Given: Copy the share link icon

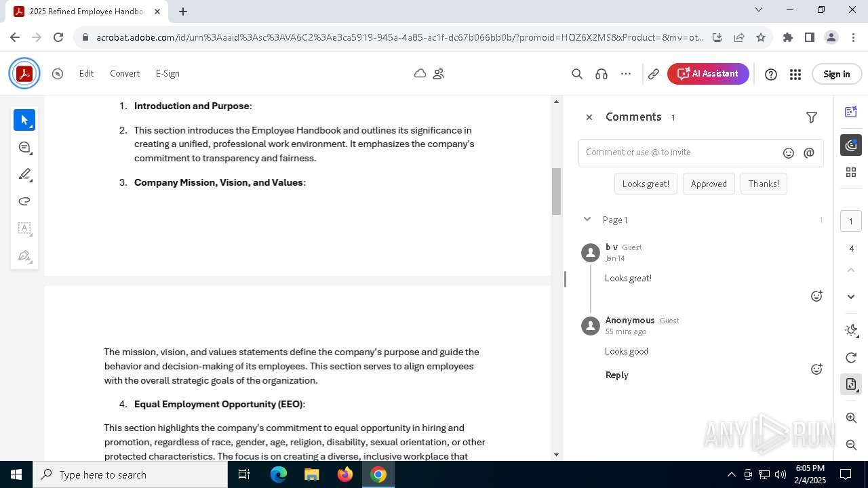Looking at the screenshot, I should 654,74.
